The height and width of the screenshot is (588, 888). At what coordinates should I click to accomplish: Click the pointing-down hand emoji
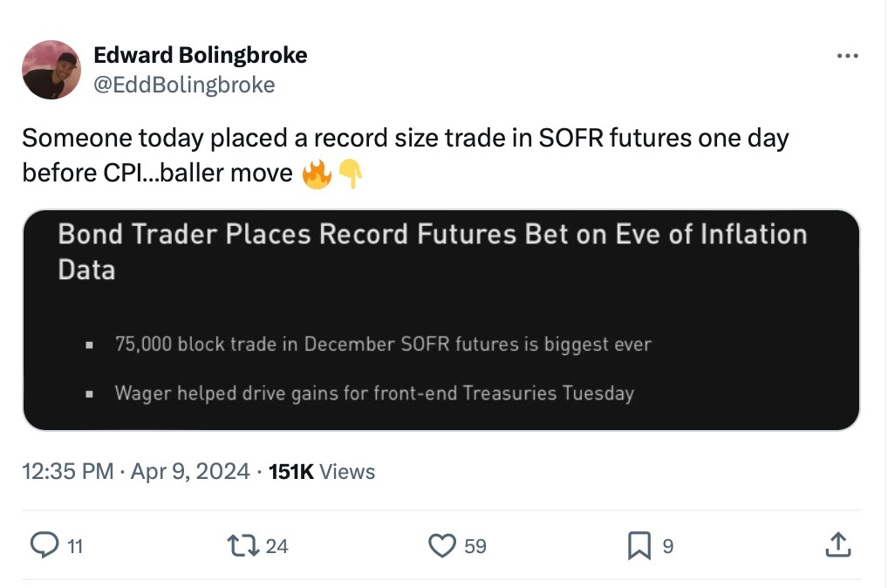coord(350,175)
